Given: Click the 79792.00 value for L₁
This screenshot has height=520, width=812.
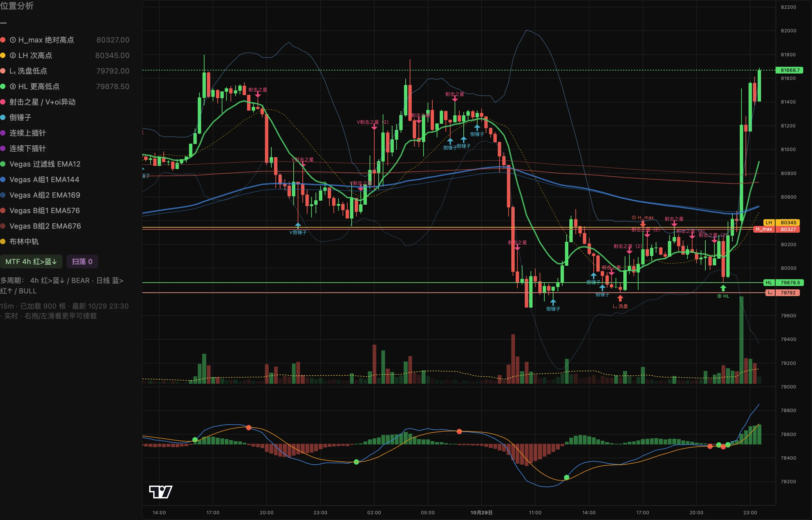Looking at the screenshot, I should pyautogui.click(x=113, y=71).
